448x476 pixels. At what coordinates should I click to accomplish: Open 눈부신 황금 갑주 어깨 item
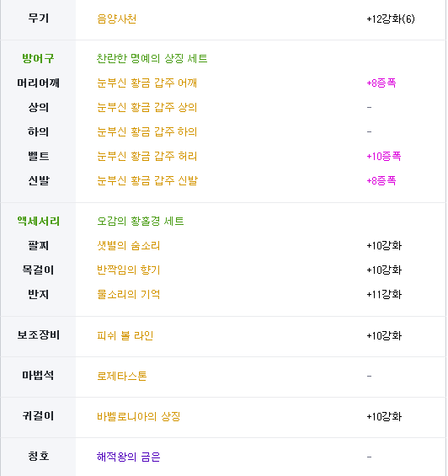[147, 83]
